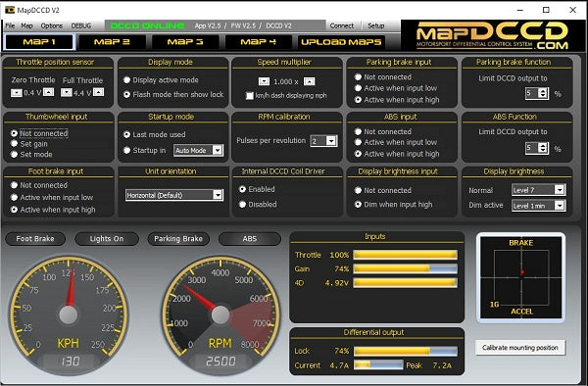Click the Brake/Accel G-force display
The width and height of the screenshot is (588, 386).
click(520, 277)
